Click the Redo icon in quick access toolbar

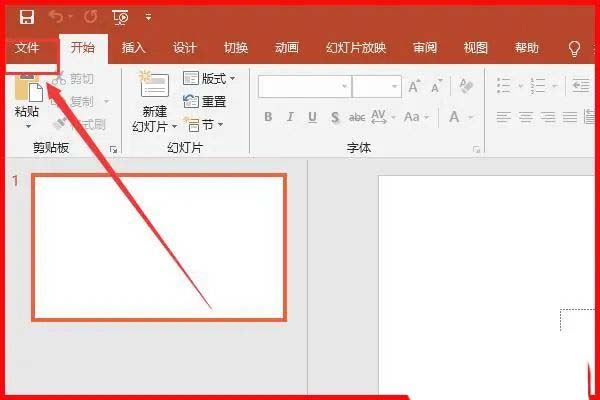(91, 17)
